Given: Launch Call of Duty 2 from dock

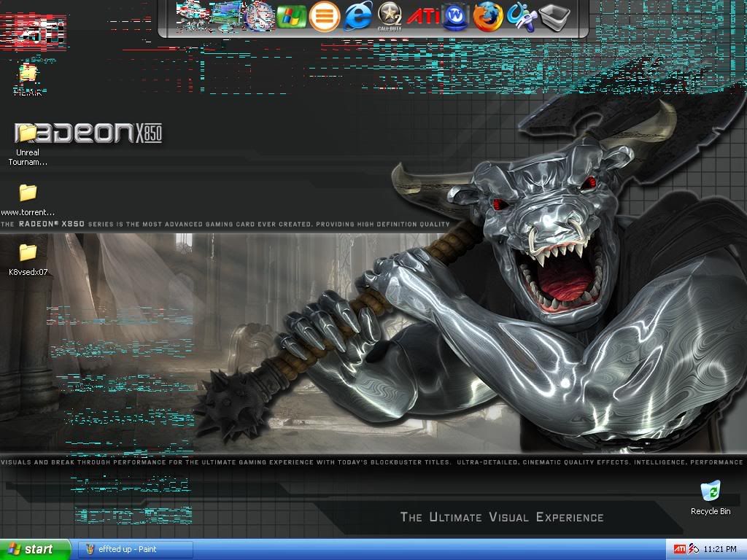Looking at the screenshot, I should point(390,16).
